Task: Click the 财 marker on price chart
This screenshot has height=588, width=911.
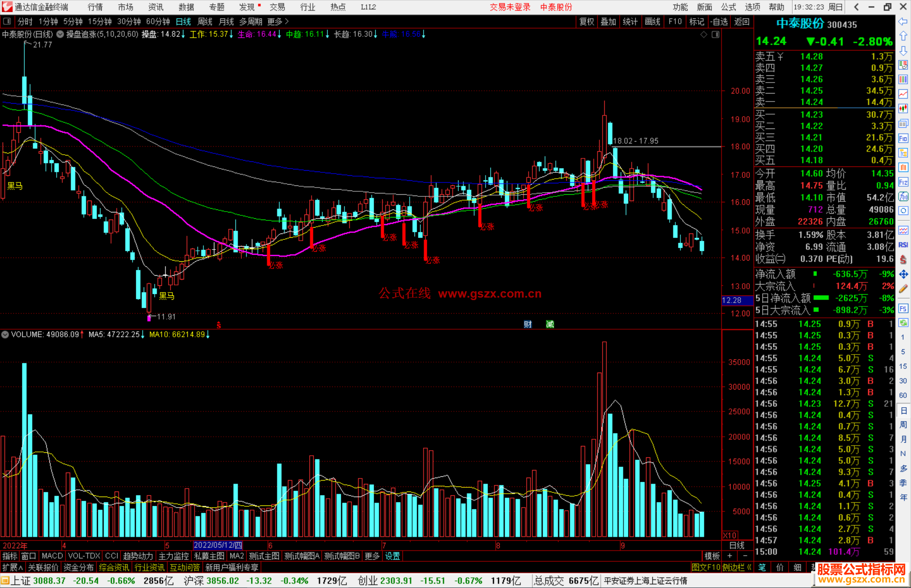Action: (528, 324)
